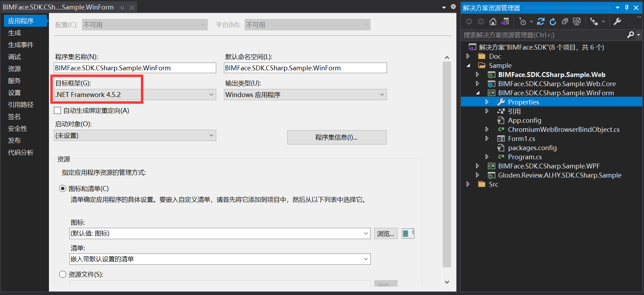The image size is (644, 295).
Task: Open the 调试 tab
Action: [x=14, y=57]
